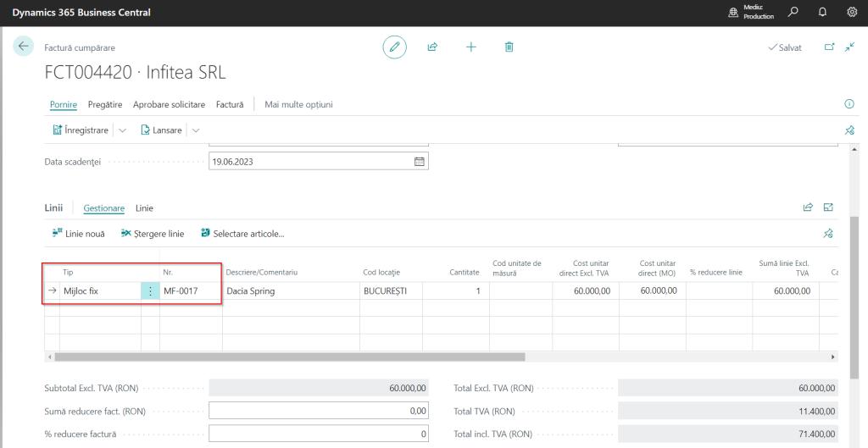
Task: Open the search magnifier in top bar
Action: click(x=793, y=13)
